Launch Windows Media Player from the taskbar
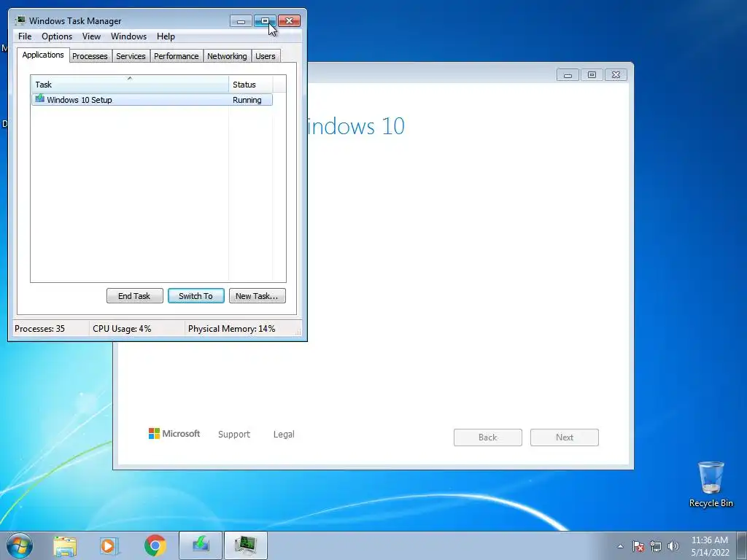Viewport: 747px width, 560px height. point(109,546)
